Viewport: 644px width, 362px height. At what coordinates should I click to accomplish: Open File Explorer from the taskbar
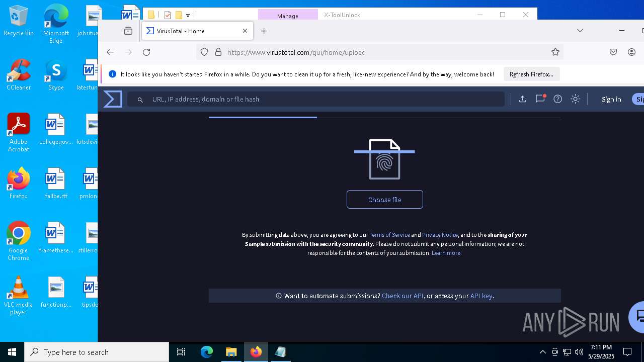point(231,352)
